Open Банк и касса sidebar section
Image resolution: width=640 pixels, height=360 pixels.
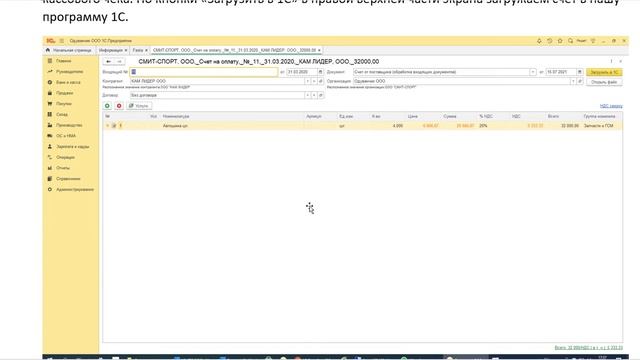pos(68,82)
